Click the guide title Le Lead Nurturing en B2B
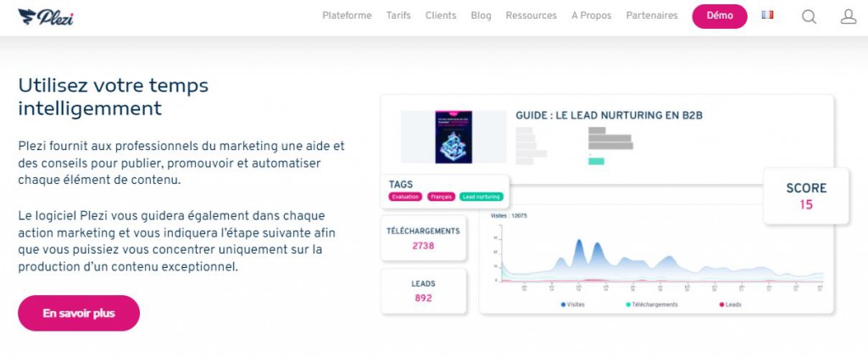 pos(609,115)
